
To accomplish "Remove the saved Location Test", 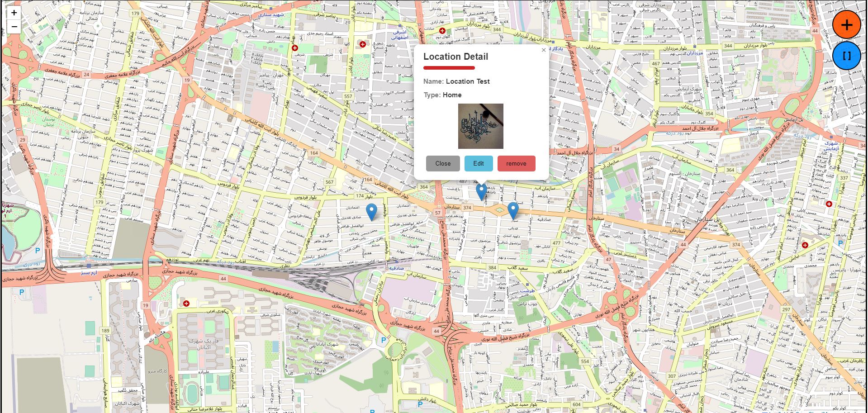I will tap(516, 163).
